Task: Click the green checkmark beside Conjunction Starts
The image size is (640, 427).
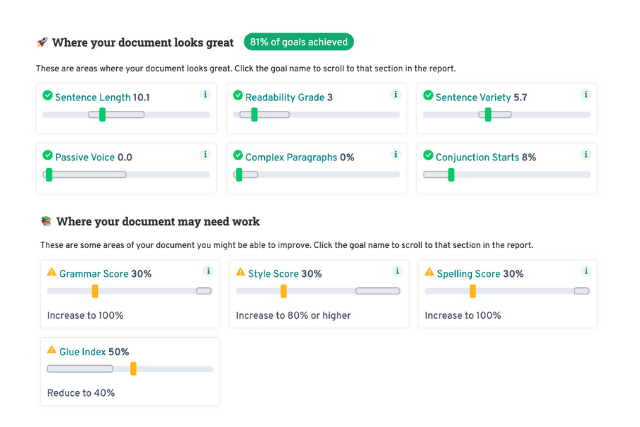Action: [x=428, y=155]
